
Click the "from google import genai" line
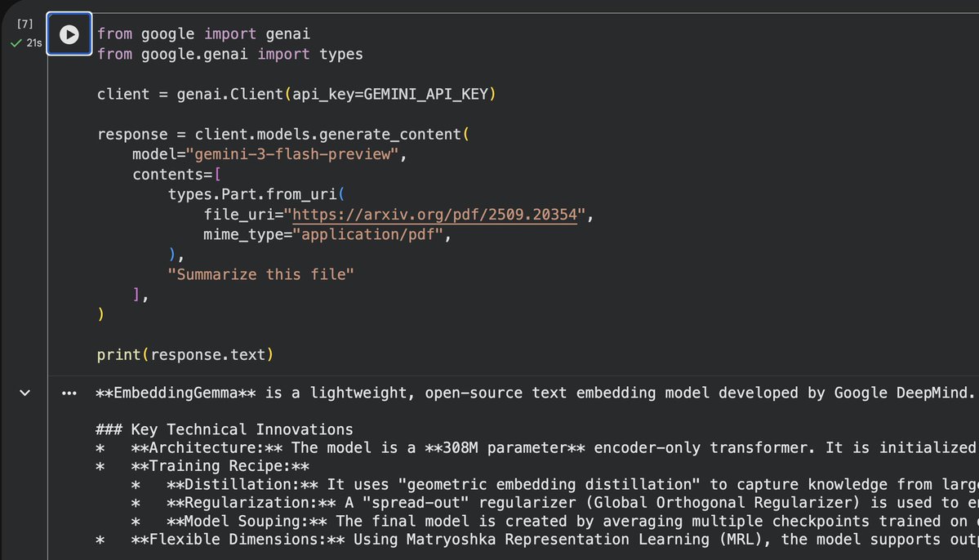pos(203,33)
